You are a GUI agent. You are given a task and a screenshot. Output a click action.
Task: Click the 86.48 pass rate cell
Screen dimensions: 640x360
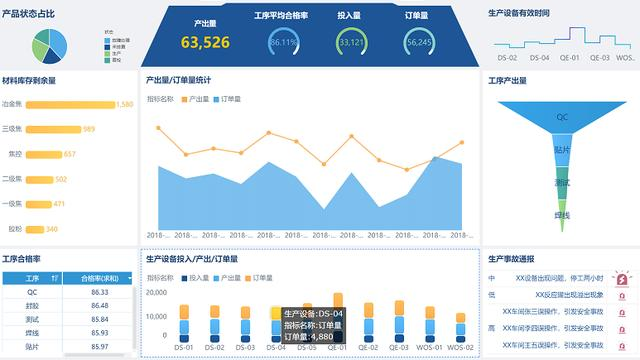(x=100, y=306)
